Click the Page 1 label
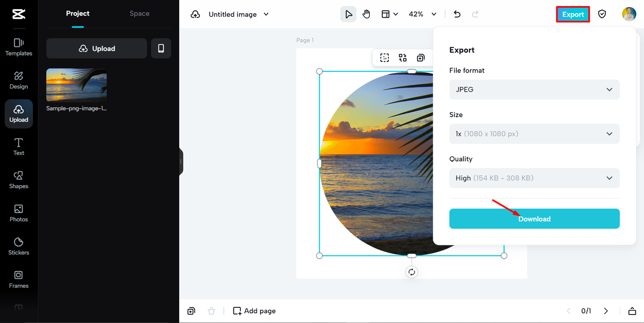 click(x=305, y=40)
